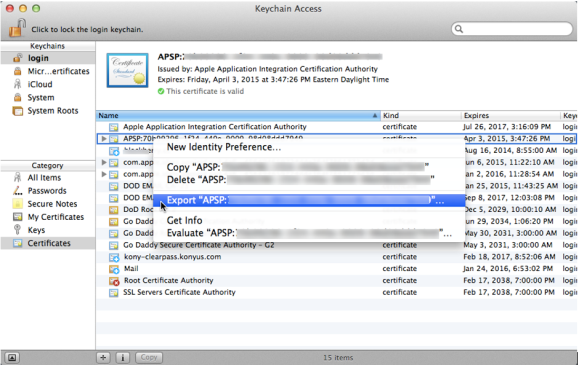Expand the second com.app certificate row triangle

[x=104, y=174]
